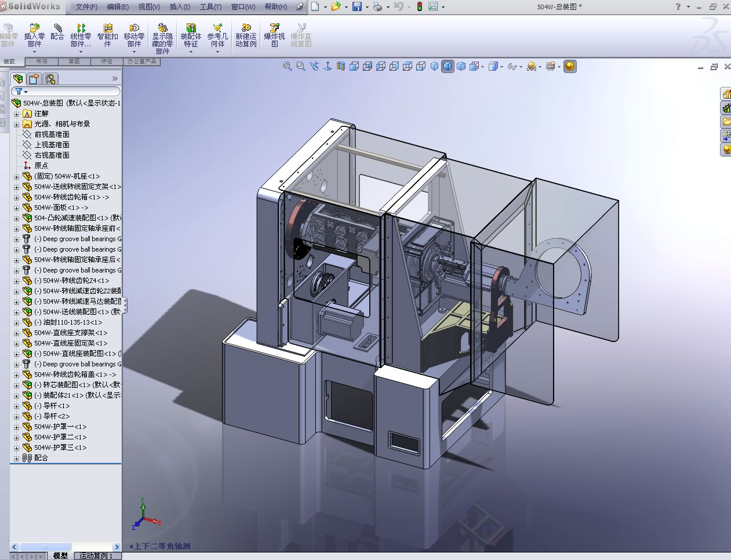This screenshot has width=731, height=560.
Task: Open the 工具(T) menu
Action: coord(210,7)
